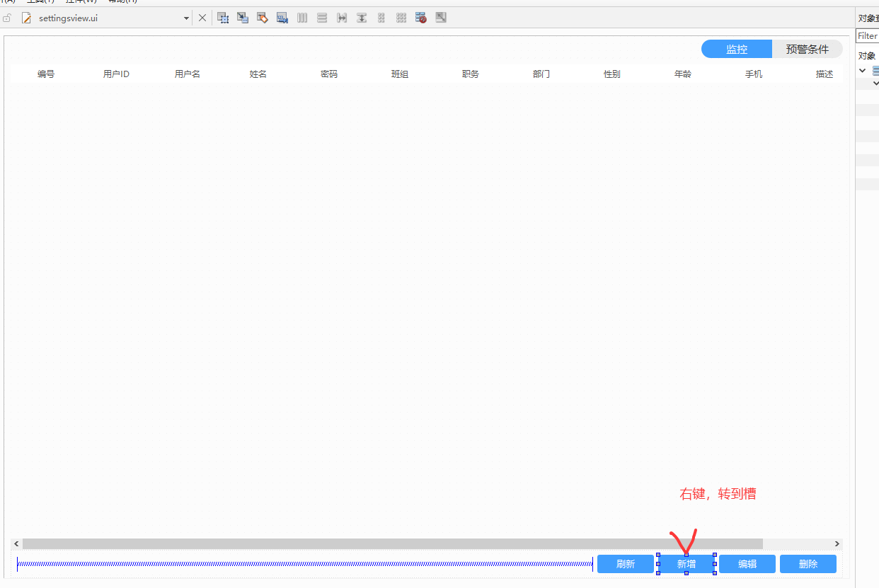The height and width of the screenshot is (588, 879).
Task: Click the 姓名 column header
Action: pos(258,74)
